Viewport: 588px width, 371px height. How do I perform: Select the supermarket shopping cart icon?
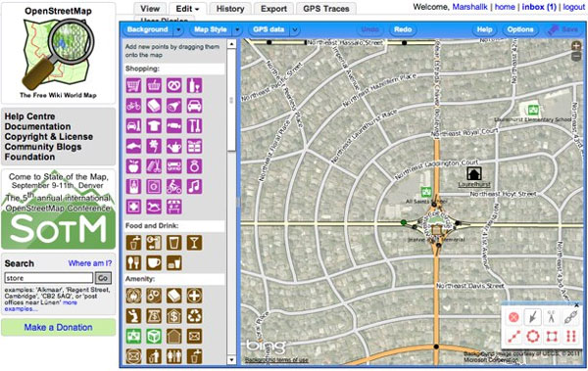[133, 85]
